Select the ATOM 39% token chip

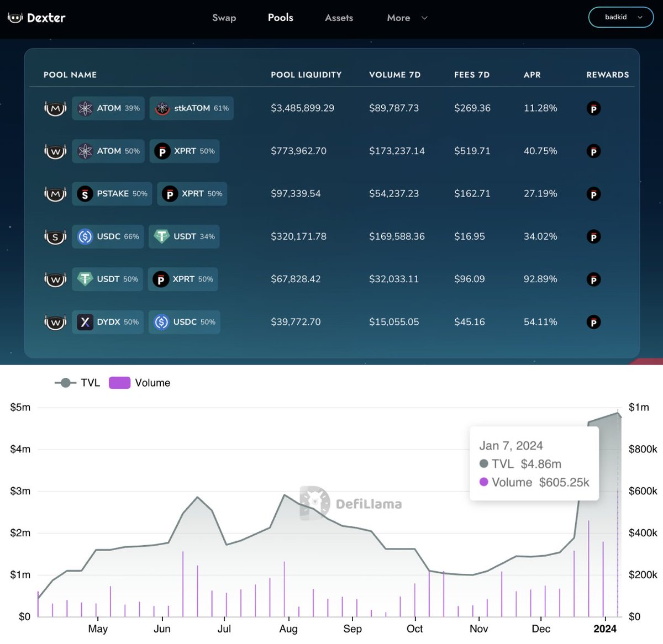click(x=108, y=108)
